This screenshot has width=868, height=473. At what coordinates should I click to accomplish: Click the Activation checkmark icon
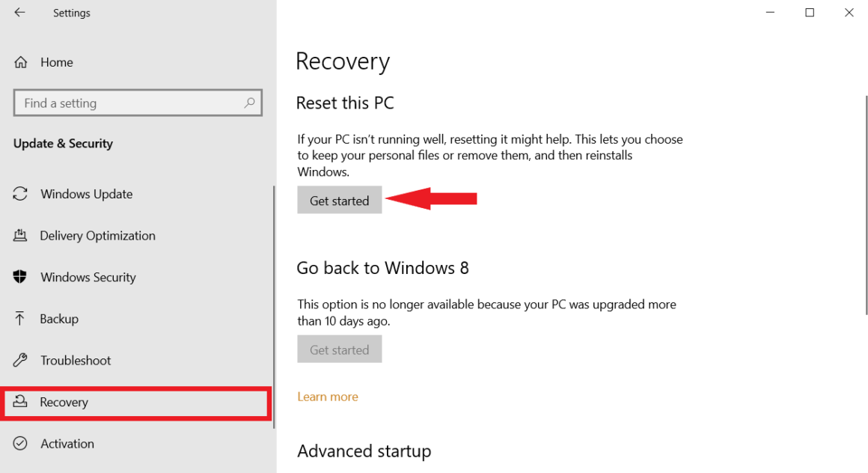click(x=21, y=443)
